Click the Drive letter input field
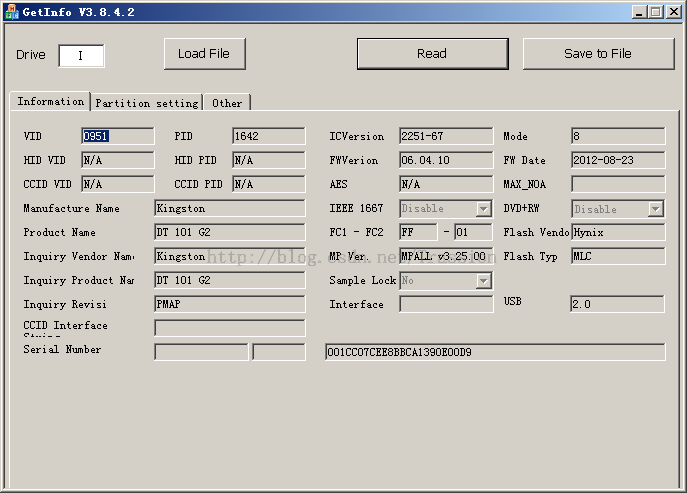 click(81, 56)
